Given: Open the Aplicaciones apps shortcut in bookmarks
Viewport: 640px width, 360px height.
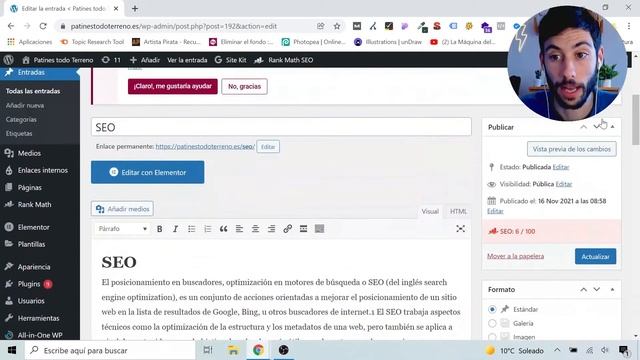Looking at the screenshot, I should [x=30, y=42].
